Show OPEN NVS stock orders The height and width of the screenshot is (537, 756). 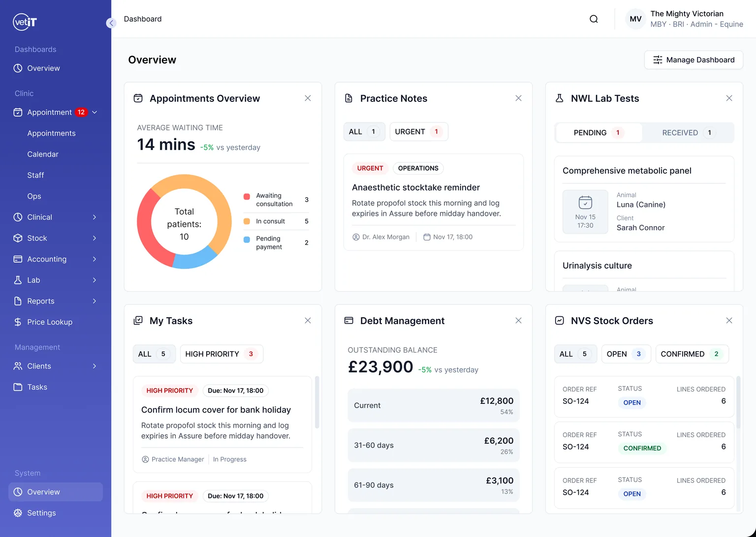[626, 354]
